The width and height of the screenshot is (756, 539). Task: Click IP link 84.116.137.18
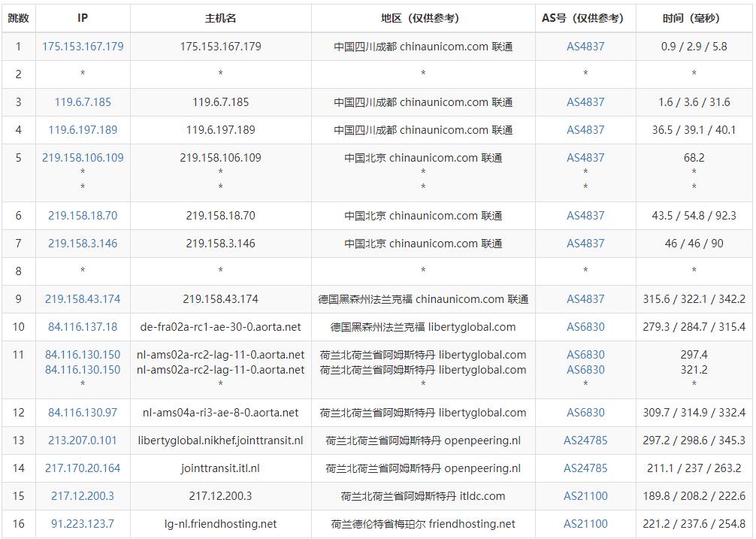(83, 327)
